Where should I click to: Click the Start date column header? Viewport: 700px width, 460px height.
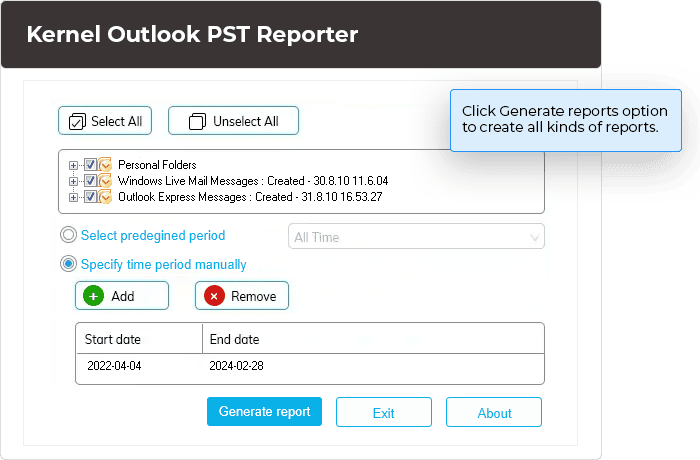tap(139, 339)
